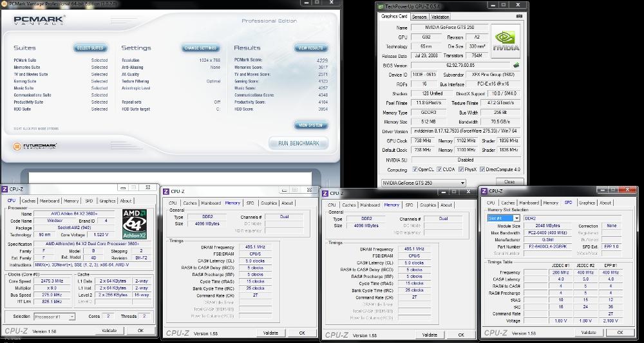Image resolution: width=644 pixels, height=343 pixels.
Task: Click the Futuremark logo in PCMark Vantage
Action: [35, 146]
